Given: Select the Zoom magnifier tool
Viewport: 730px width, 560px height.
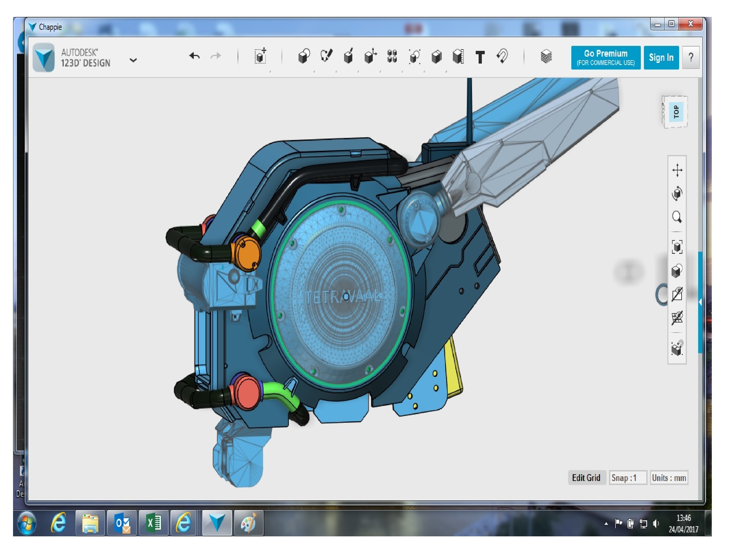Looking at the screenshot, I should click(677, 217).
